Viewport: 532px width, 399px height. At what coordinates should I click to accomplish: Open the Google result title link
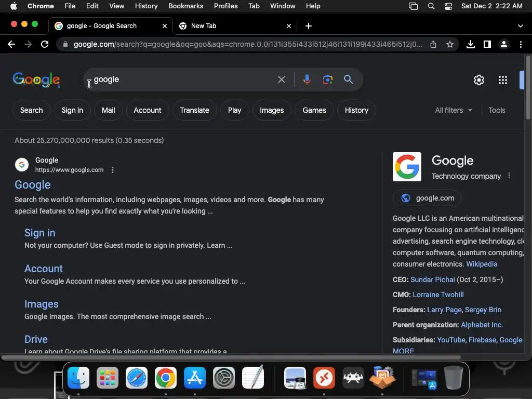click(x=33, y=185)
